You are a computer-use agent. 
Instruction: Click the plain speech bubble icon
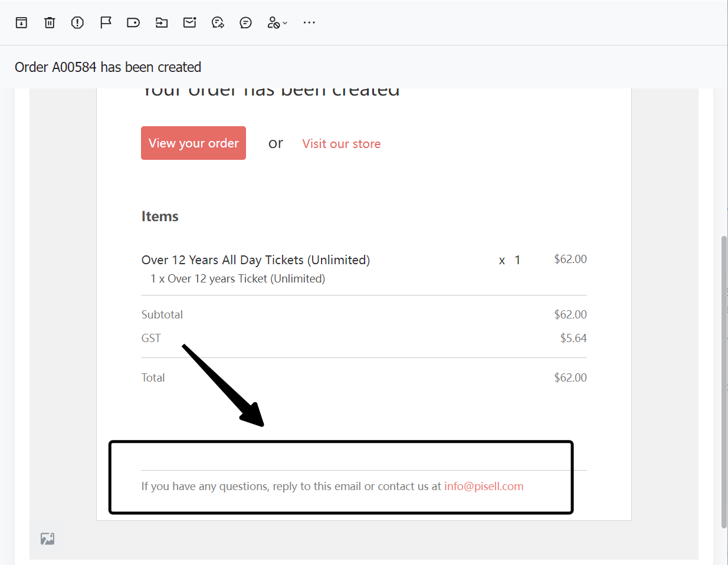tap(245, 22)
